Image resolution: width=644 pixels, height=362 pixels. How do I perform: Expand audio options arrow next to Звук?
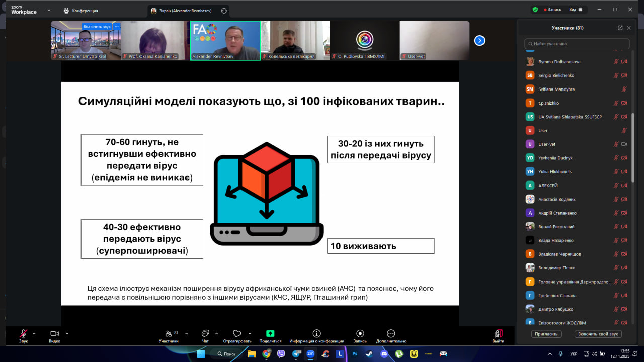[34, 333]
